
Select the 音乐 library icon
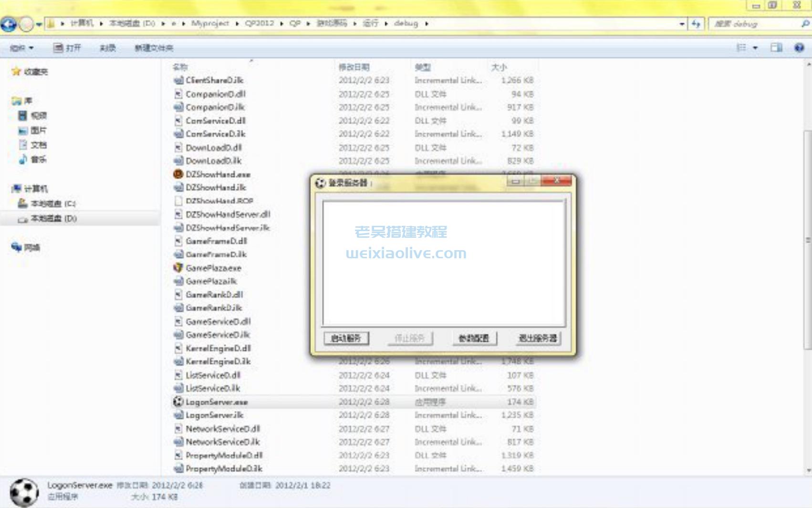23,159
